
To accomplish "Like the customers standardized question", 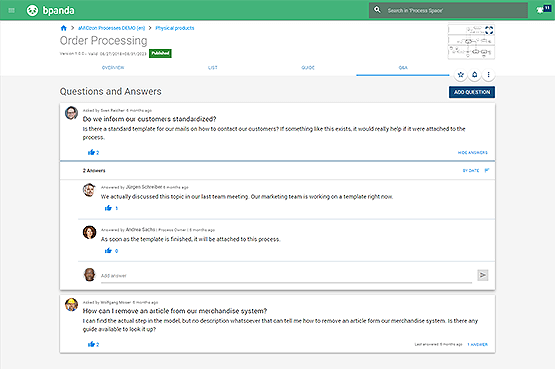I will [x=91, y=152].
